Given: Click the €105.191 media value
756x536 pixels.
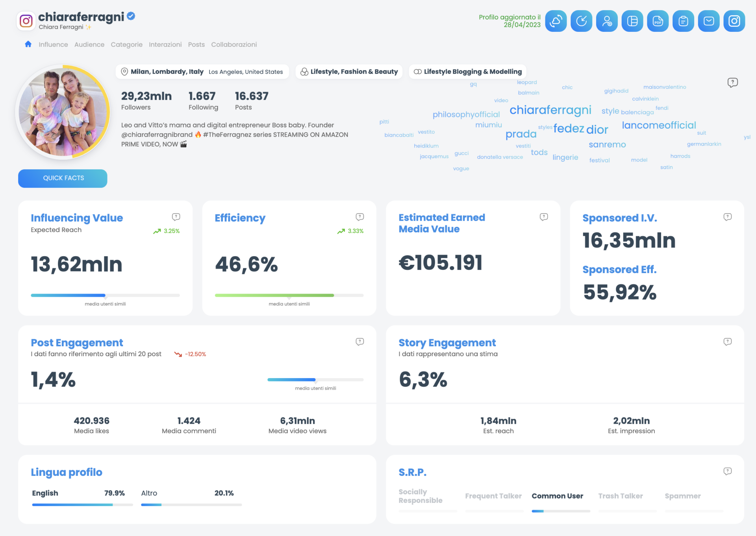Looking at the screenshot, I should coord(441,262).
